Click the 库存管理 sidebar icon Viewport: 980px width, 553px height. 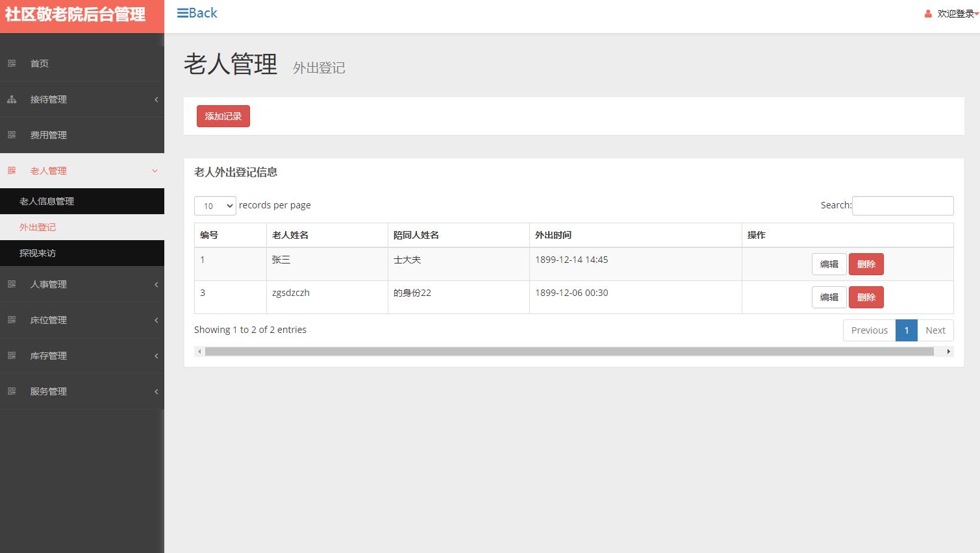click(x=11, y=356)
